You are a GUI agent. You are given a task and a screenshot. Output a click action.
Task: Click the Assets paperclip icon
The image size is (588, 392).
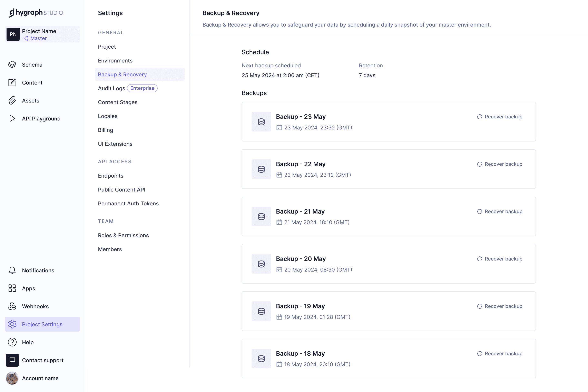click(x=12, y=100)
